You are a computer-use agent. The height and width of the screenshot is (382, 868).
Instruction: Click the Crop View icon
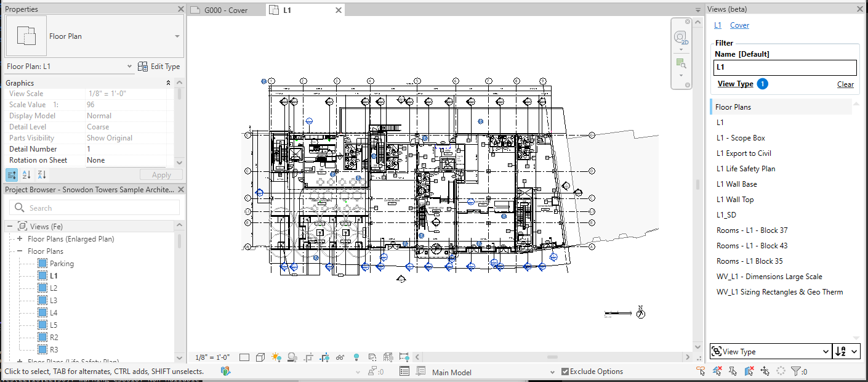(x=308, y=357)
